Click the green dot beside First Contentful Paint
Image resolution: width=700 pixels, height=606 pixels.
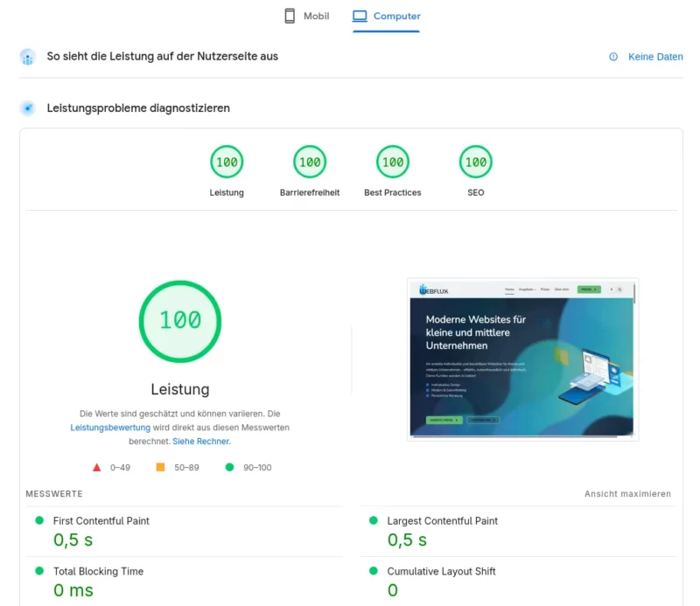click(39, 520)
